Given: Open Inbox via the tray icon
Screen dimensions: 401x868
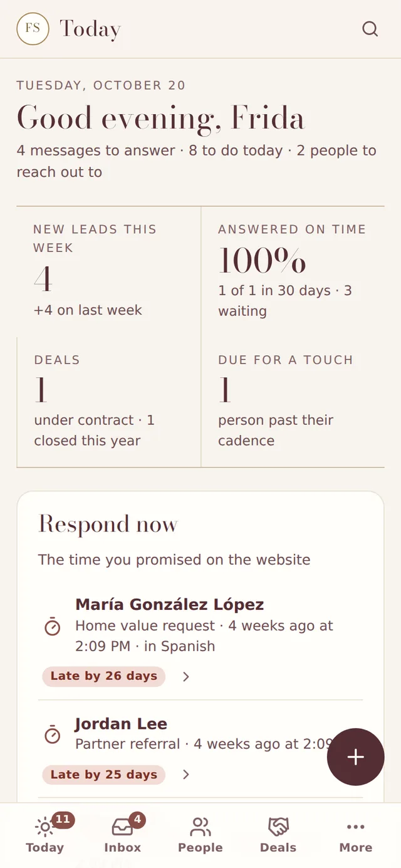Looking at the screenshot, I should click(122, 827).
